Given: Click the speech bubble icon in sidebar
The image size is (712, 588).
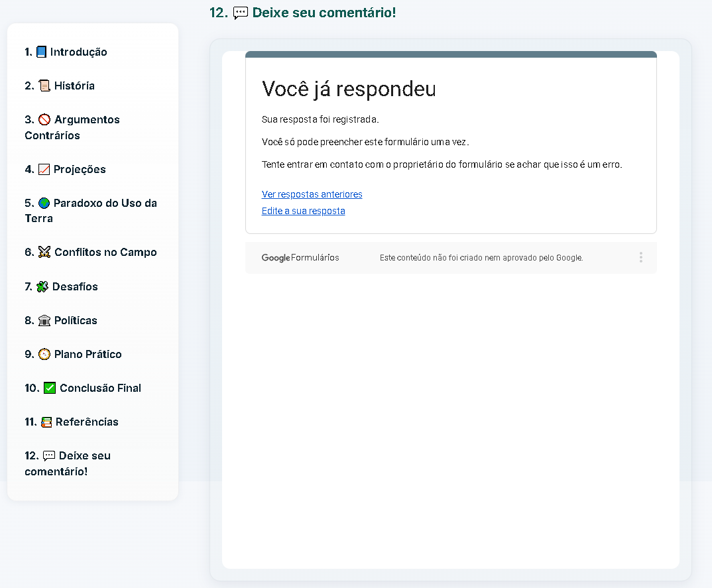Looking at the screenshot, I should point(48,456).
